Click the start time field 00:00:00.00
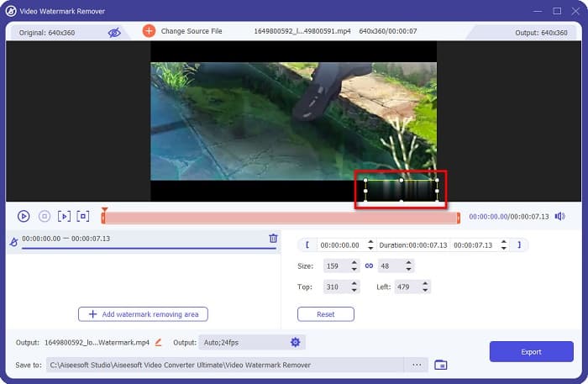The width and height of the screenshot is (588, 384). point(341,245)
